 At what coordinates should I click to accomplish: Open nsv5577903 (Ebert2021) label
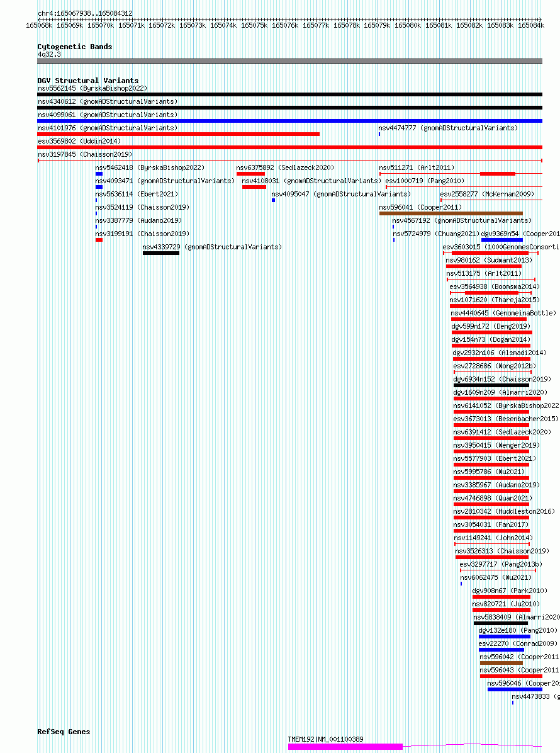click(495, 458)
